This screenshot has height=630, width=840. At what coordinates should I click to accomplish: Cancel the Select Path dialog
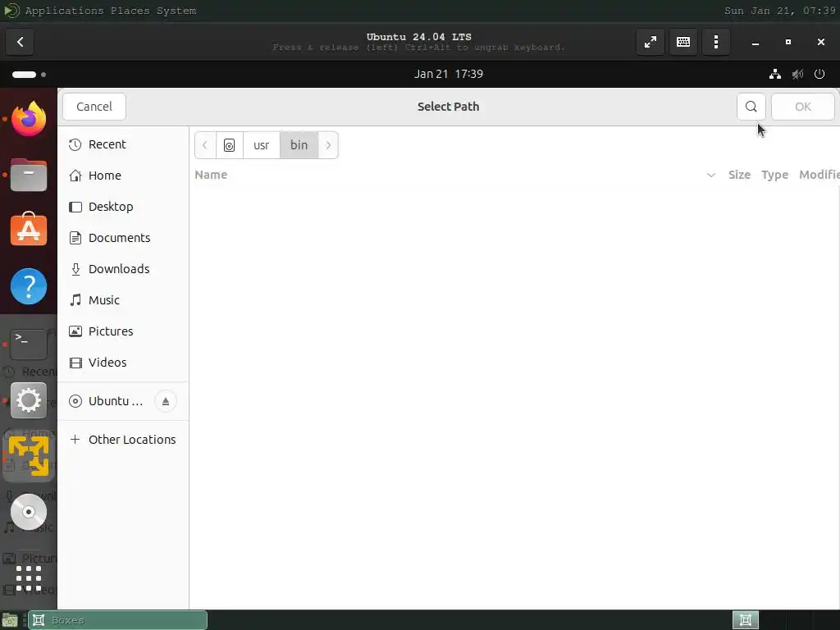[94, 107]
